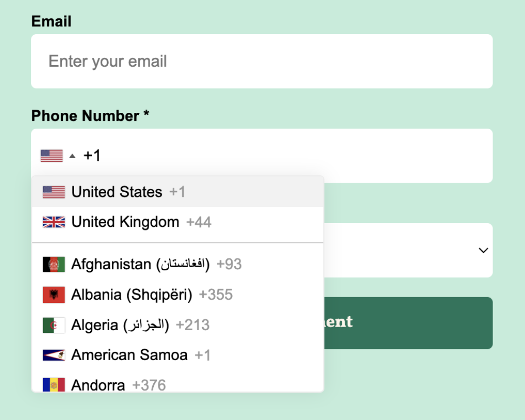Collapse the country code dropdown arrow
525x420 pixels.
(72, 156)
